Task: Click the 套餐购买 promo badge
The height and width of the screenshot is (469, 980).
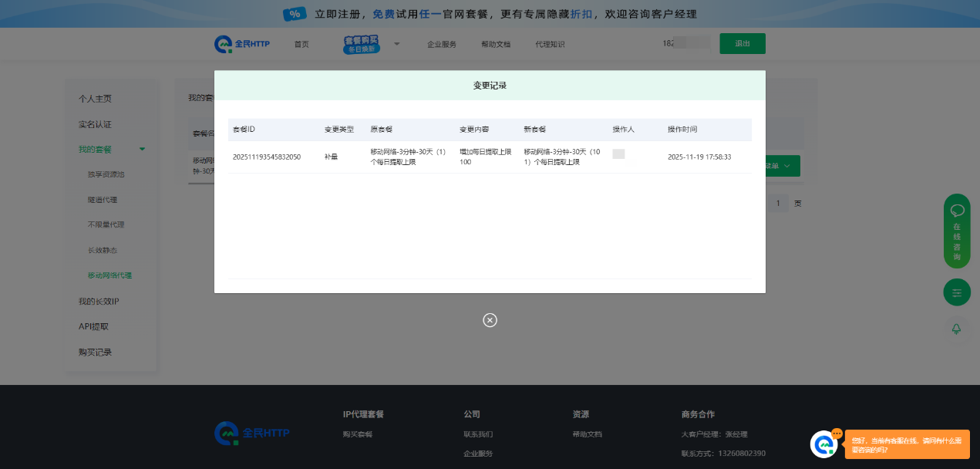Action: (362, 44)
